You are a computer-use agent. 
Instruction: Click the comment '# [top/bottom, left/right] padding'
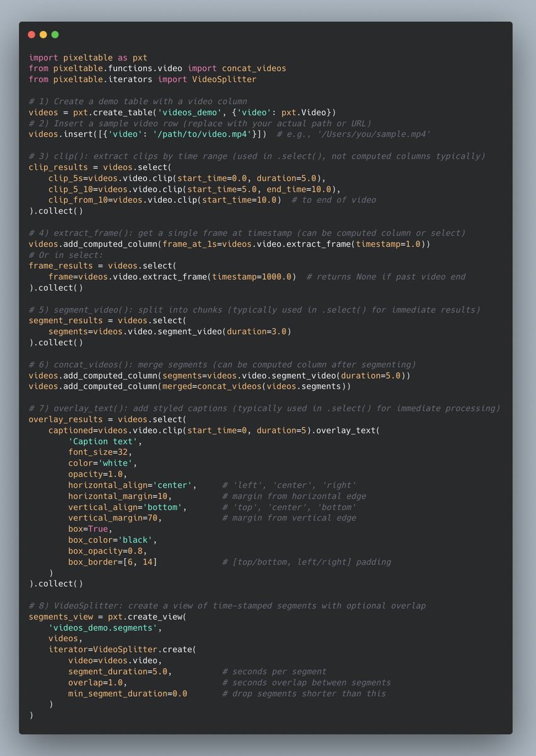306,562
